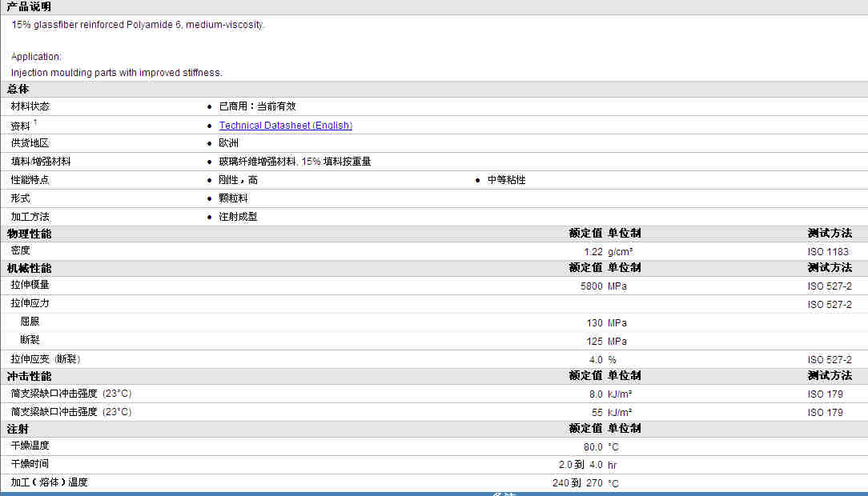Select the 欧洲 value

229,142
